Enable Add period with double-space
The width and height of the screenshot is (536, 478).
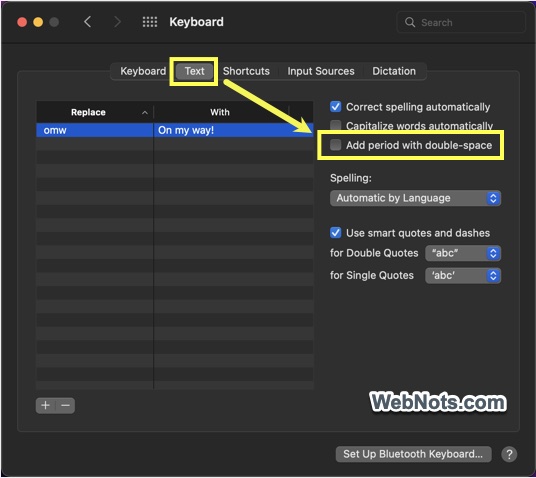[x=336, y=145]
